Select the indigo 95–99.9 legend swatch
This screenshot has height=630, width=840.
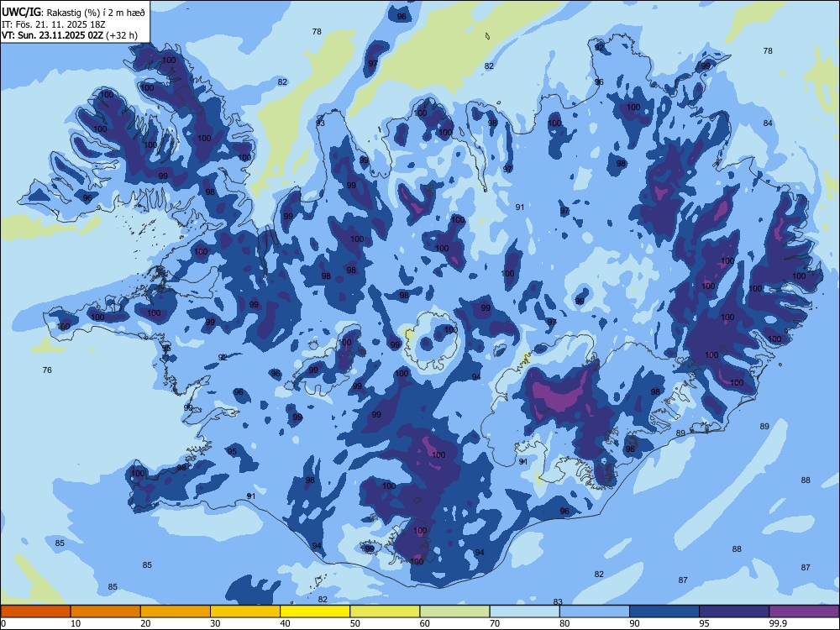point(734,612)
